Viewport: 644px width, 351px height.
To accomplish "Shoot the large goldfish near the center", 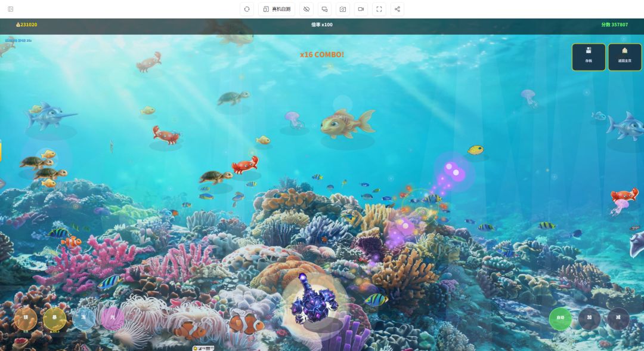I will (x=348, y=123).
